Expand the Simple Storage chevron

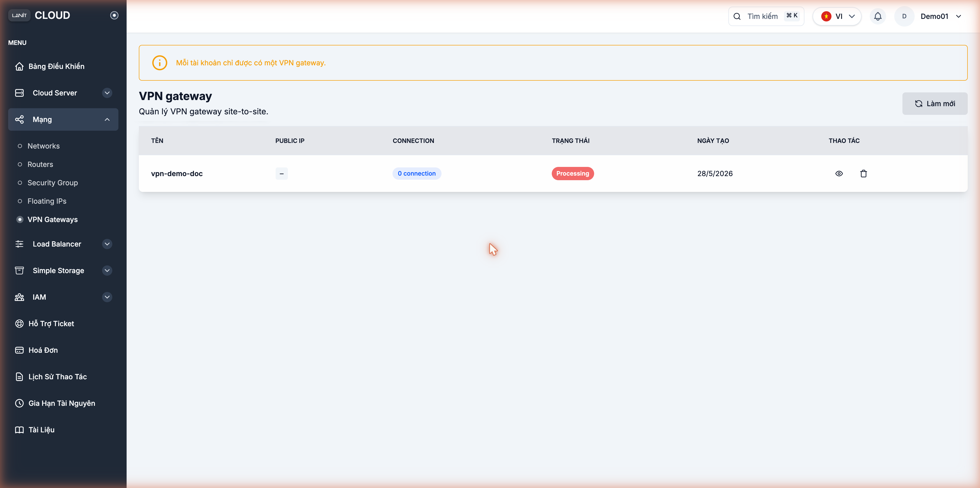click(x=107, y=271)
